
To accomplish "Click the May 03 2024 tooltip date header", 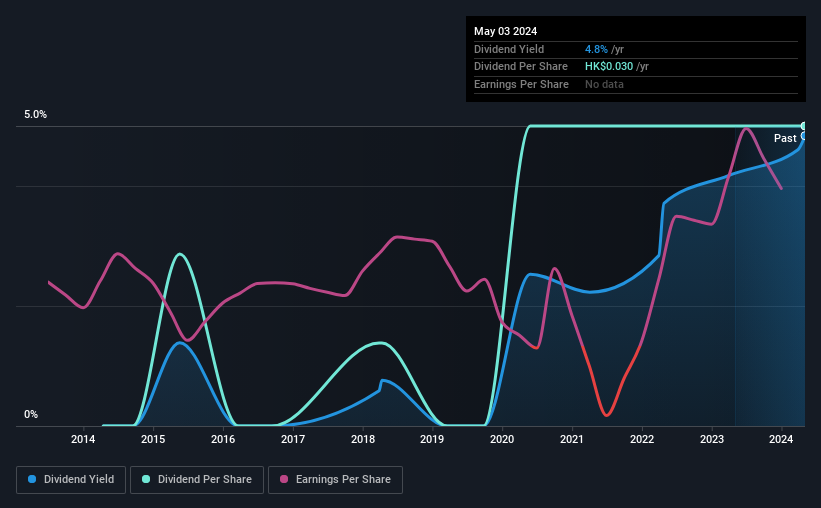I will click(505, 31).
